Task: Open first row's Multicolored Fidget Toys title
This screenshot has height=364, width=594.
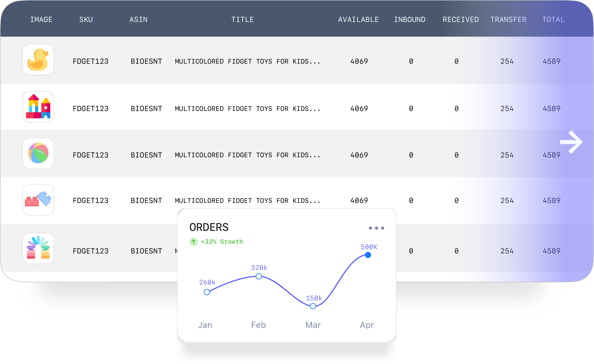Action: [247, 61]
